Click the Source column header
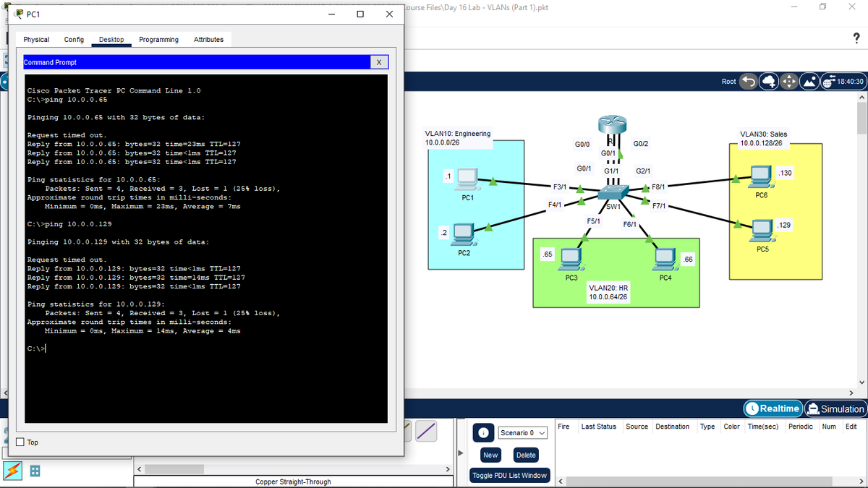Viewport: 868px width, 488px height. 637,427
